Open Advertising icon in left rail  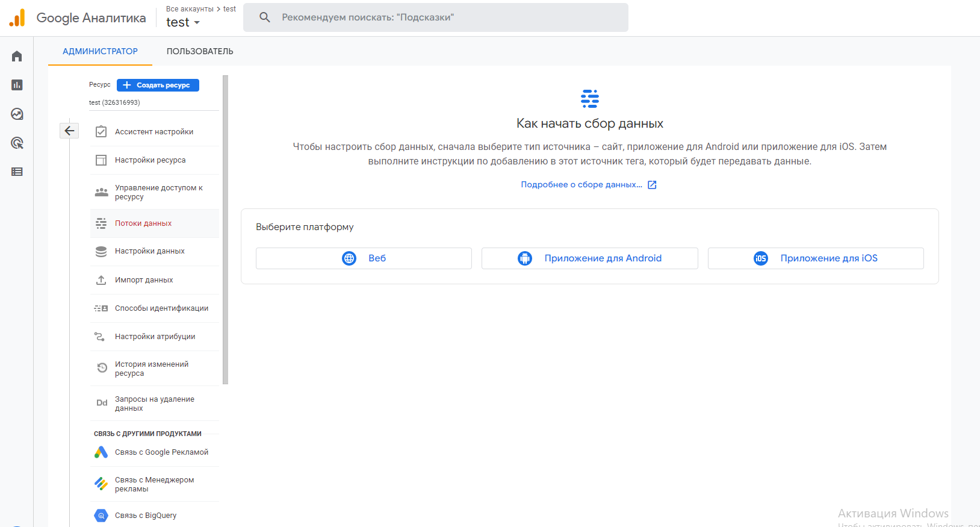tap(17, 143)
